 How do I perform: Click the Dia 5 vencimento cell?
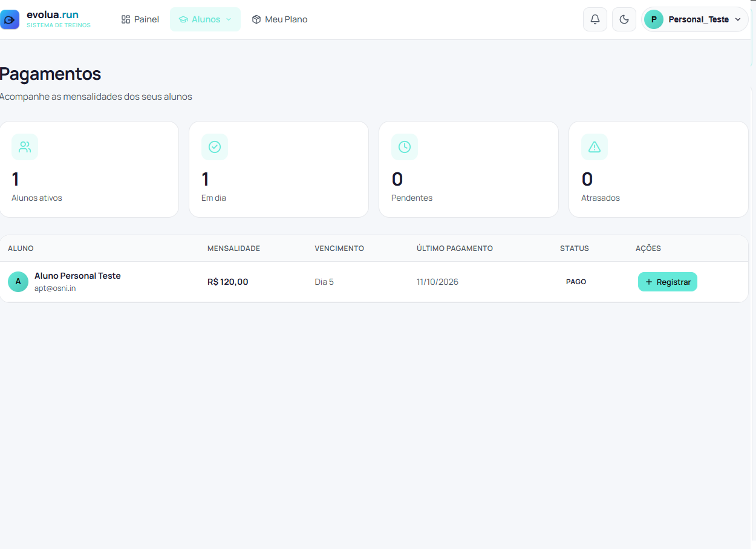324,282
